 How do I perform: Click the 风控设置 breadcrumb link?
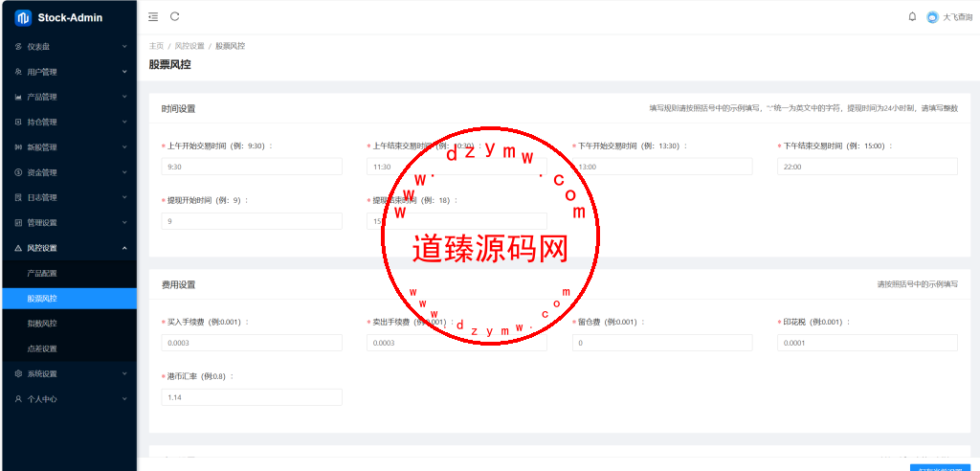click(x=189, y=46)
